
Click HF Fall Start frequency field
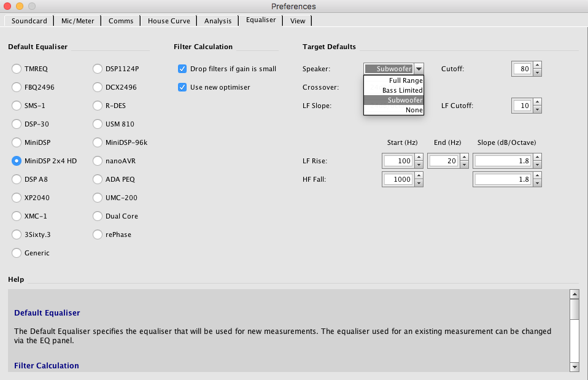tap(398, 179)
